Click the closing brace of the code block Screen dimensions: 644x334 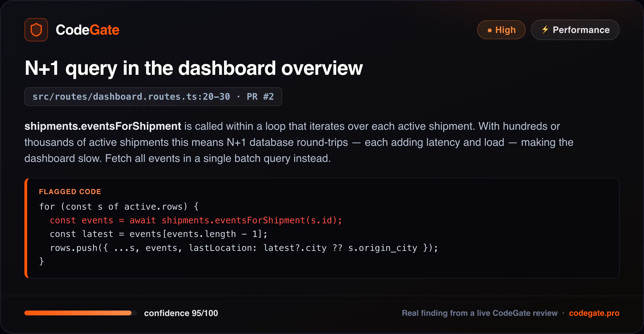point(41,261)
